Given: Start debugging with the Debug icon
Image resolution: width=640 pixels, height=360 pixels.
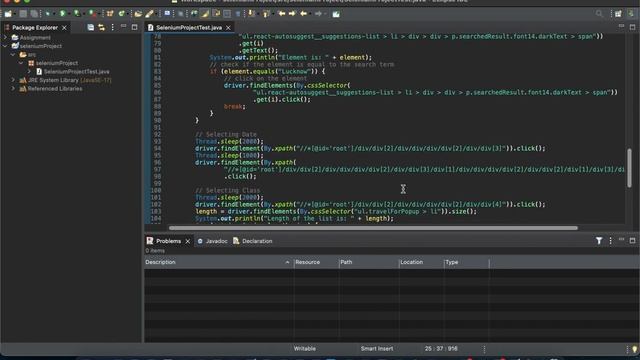Looking at the screenshot, I should click(x=48, y=14).
